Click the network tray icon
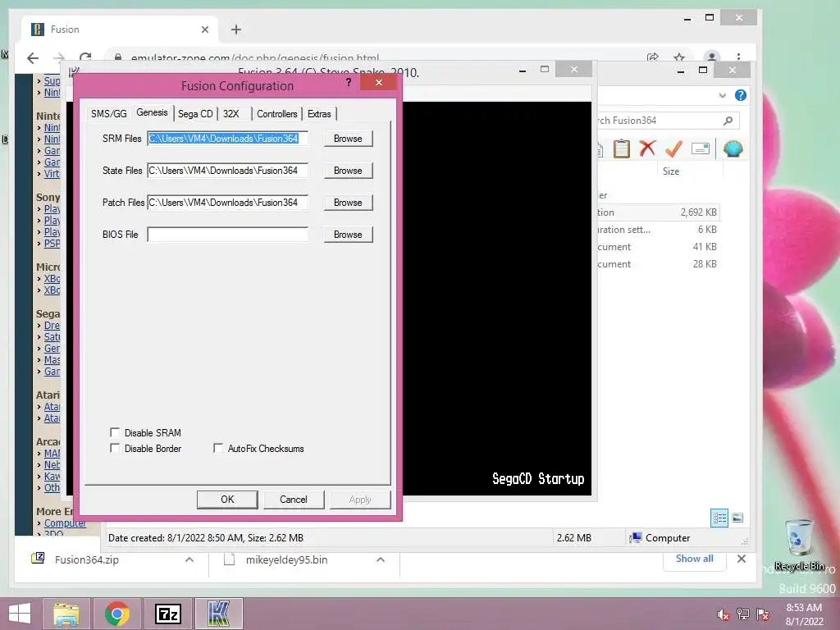Viewport: 840px width, 630px height. pyautogui.click(x=743, y=614)
